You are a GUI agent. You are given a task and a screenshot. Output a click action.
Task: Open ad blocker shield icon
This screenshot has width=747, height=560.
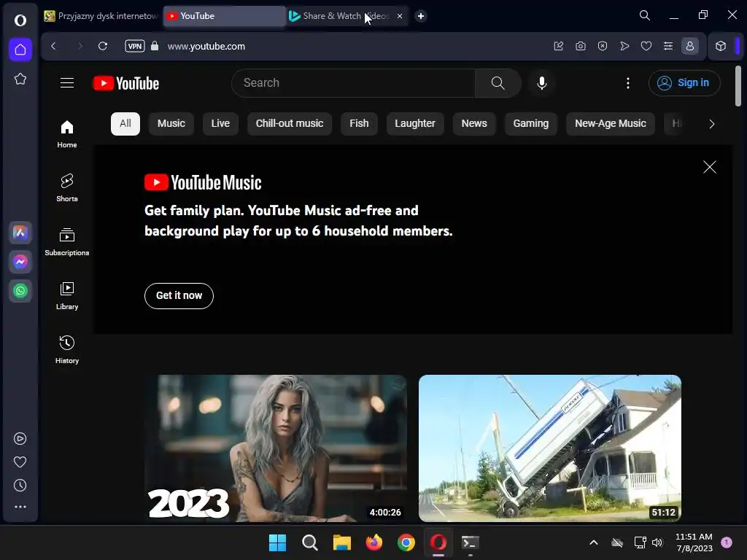pos(602,46)
